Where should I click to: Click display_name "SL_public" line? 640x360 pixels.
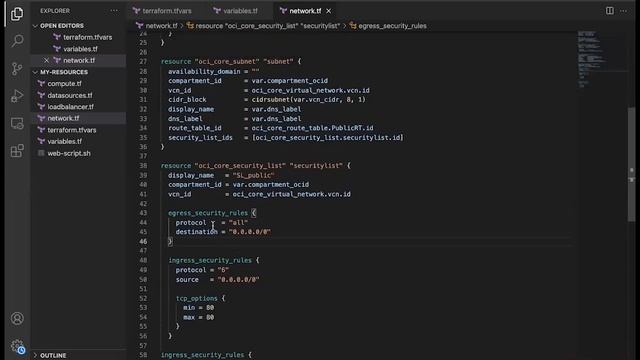[x=221, y=176]
